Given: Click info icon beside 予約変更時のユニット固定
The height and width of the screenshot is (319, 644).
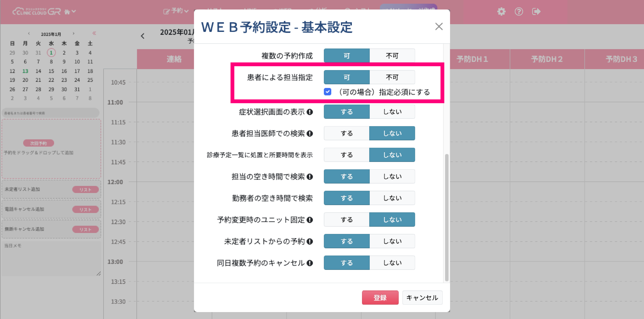Looking at the screenshot, I should tap(310, 220).
